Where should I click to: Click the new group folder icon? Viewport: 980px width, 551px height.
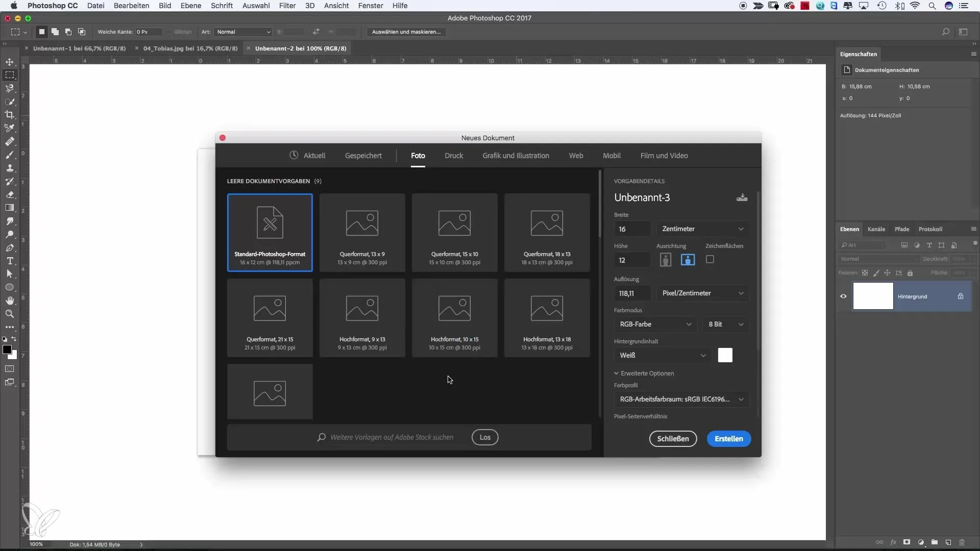pos(935,542)
